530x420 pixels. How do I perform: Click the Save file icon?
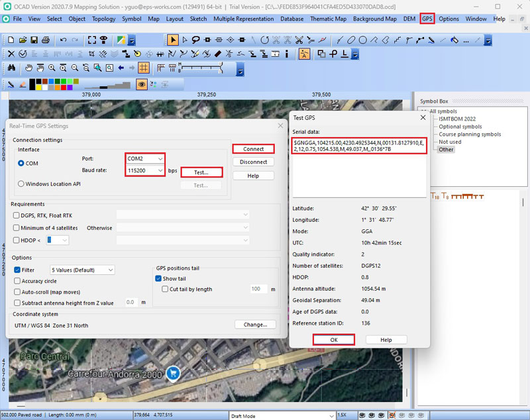click(x=34, y=40)
